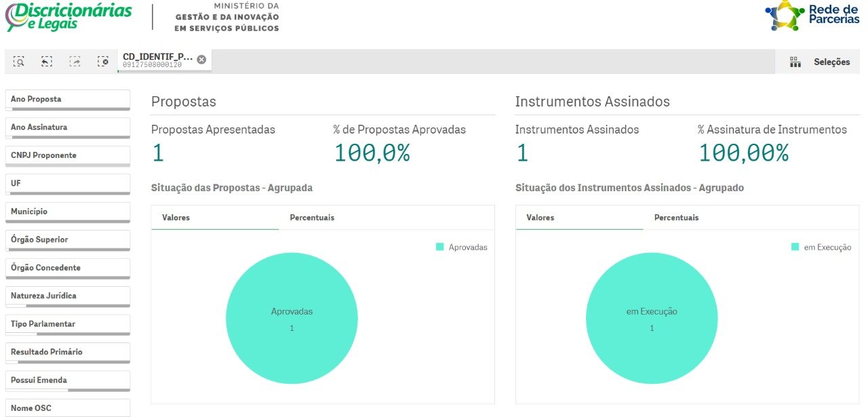Remove the CD_IDENTIF_P selection chip
Screen dimensions: 868x417
coord(201,60)
